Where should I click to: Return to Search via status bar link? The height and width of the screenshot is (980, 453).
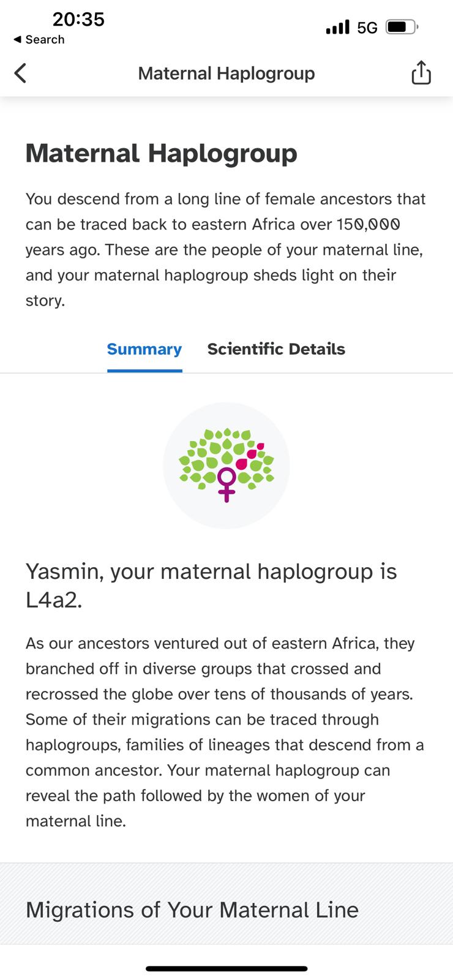point(39,40)
